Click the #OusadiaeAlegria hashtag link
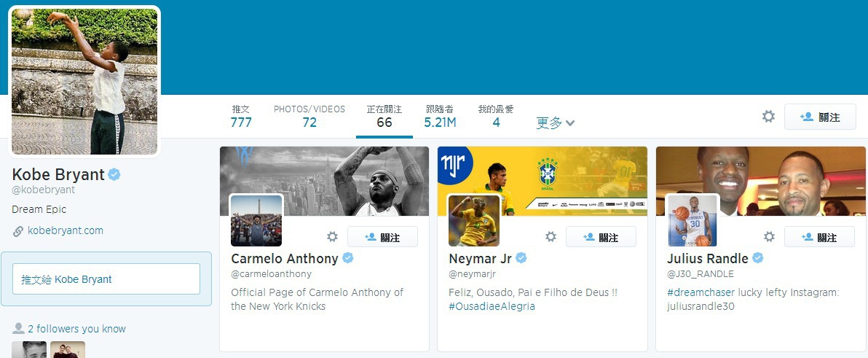 [492, 306]
